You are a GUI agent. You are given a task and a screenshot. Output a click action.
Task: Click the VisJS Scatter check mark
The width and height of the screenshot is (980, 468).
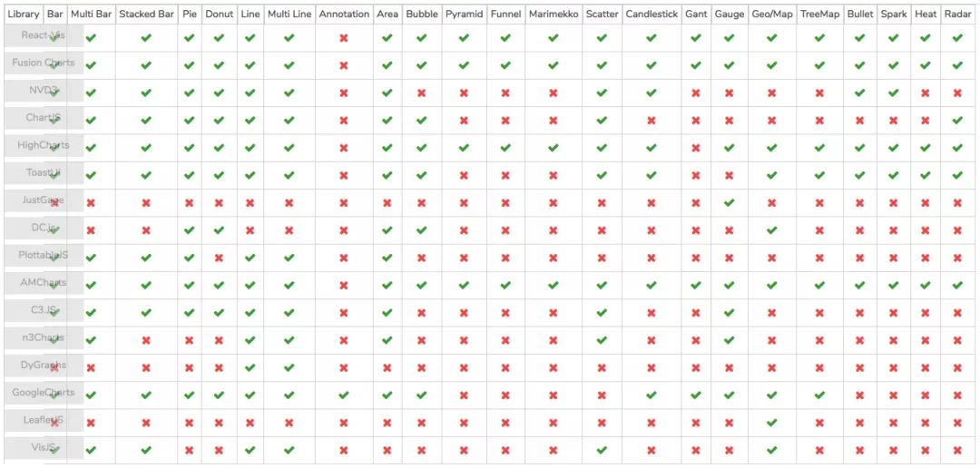click(602, 450)
